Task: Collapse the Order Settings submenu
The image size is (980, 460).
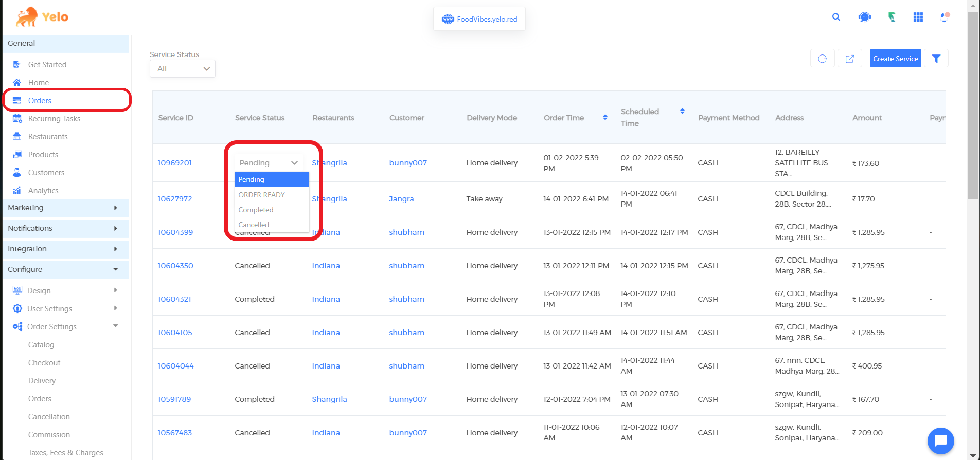Action: (x=115, y=326)
